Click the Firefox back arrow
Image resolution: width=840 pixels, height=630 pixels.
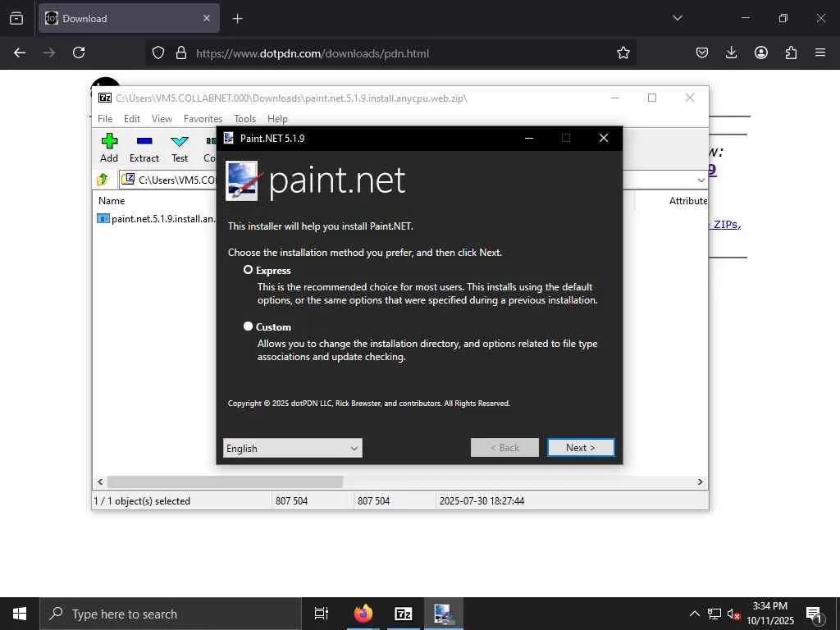coord(20,52)
